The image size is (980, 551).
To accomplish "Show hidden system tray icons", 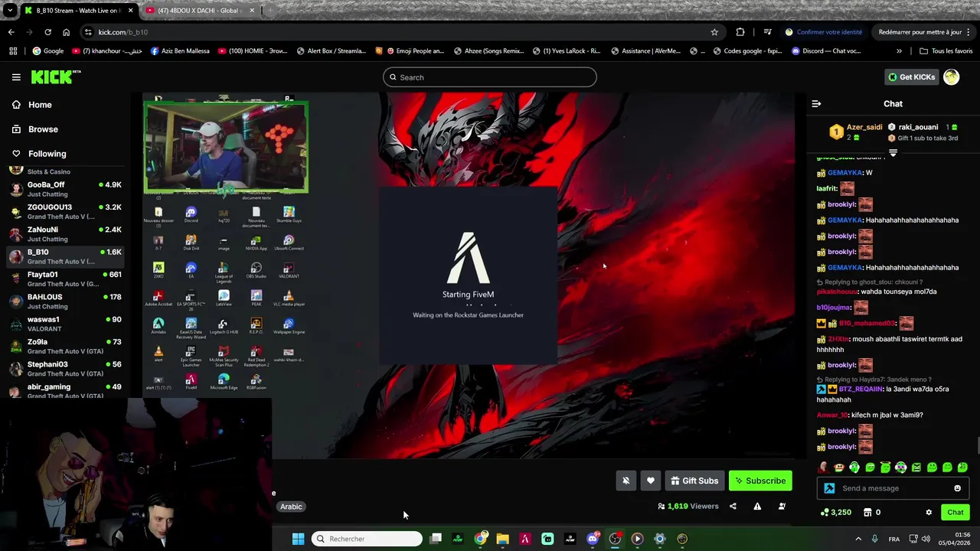I will coord(858,539).
